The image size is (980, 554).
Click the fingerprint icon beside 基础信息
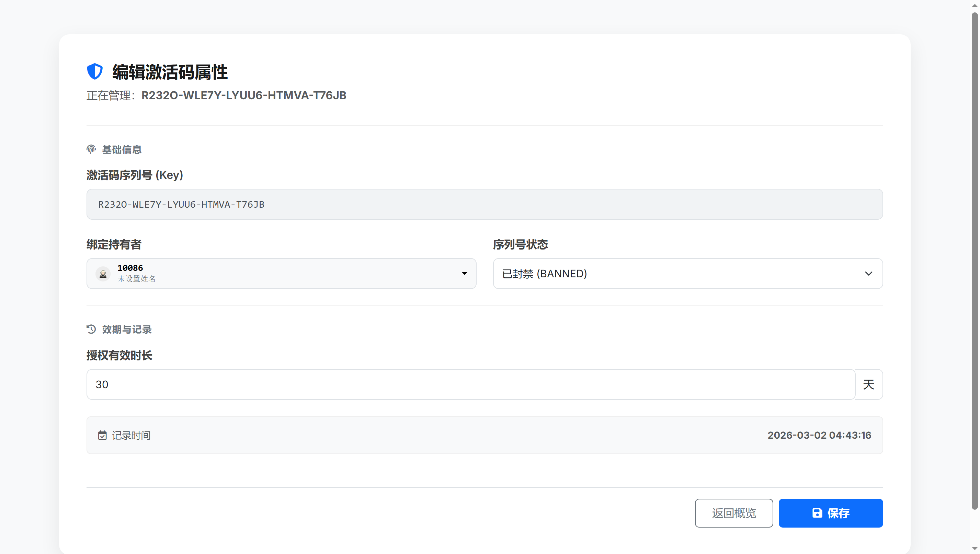pos(91,149)
